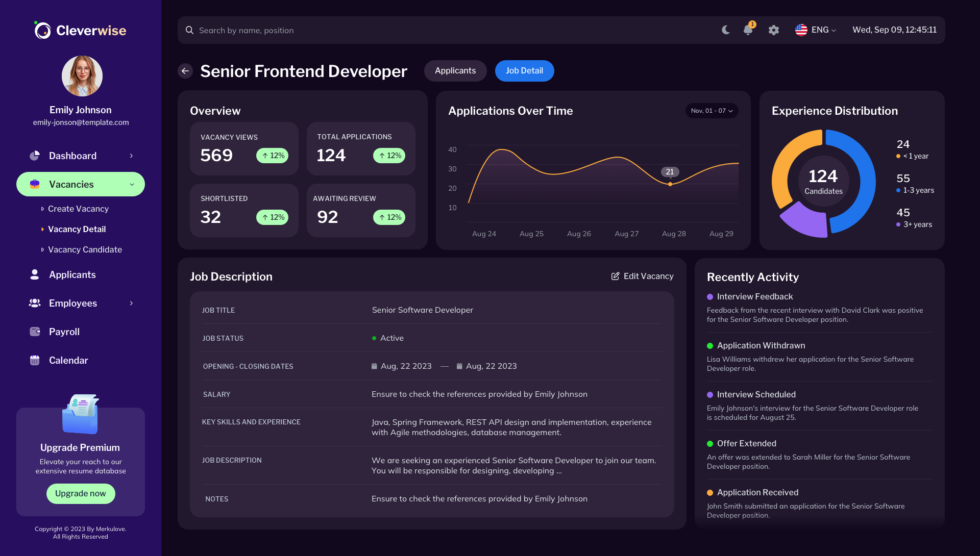Click the back arrow next to Senior Frontend Developer
The height and width of the screenshot is (556, 980).
185,71
